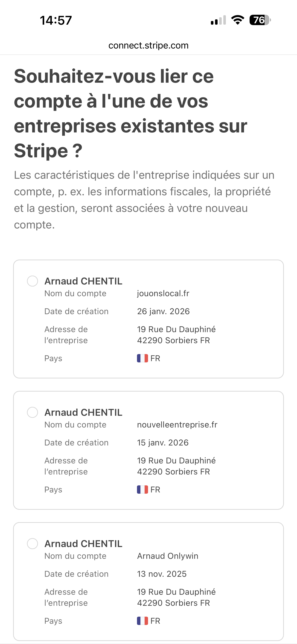Viewport: 297px width, 644px height.
Task: Click the jouonslocal.fr account name
Action: point(163,293)
